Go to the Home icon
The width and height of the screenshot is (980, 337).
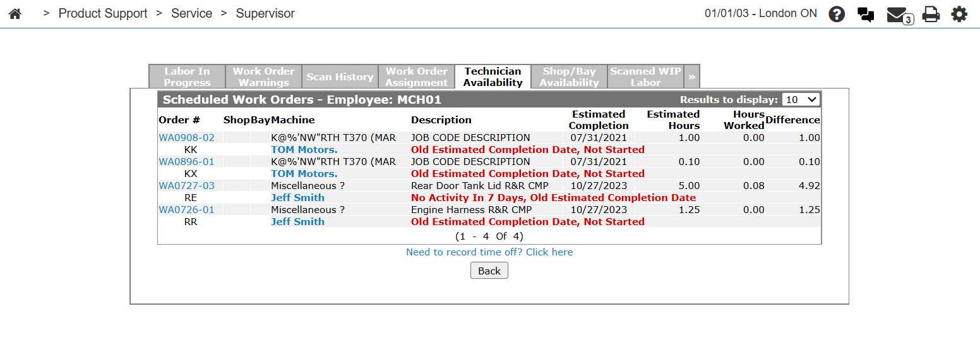15,14
